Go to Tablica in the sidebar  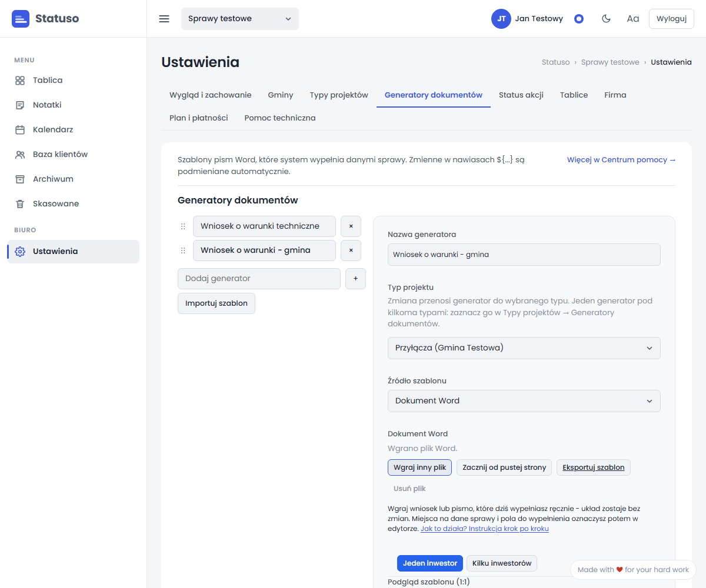click(73, 81)
